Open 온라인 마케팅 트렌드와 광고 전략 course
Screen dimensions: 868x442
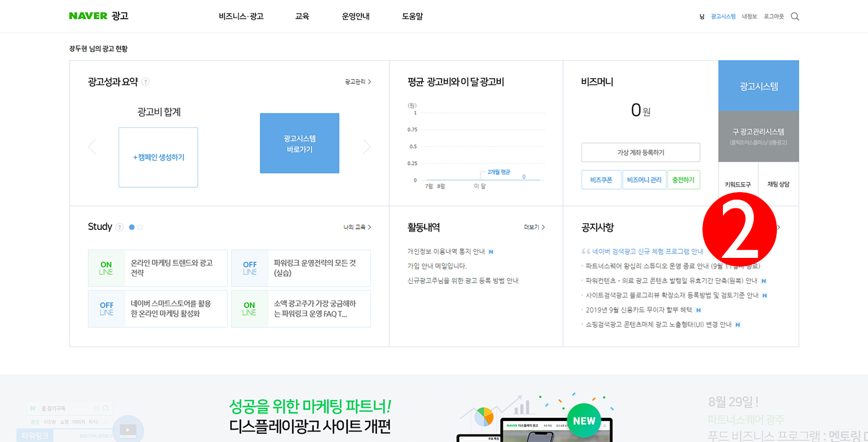click(158, 268)
